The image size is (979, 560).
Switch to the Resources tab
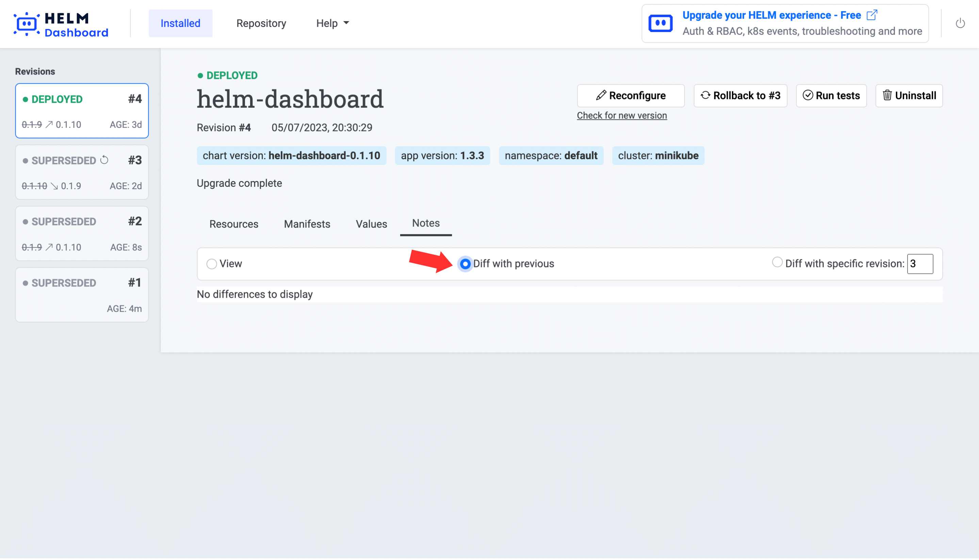click(233, 224)
